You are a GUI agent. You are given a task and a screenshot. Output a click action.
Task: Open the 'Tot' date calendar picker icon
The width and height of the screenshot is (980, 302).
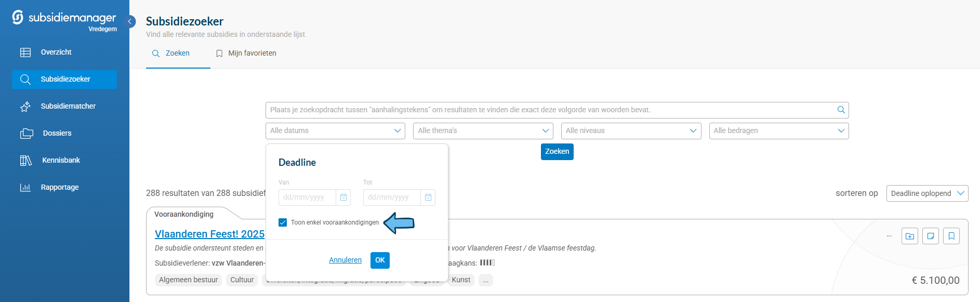click(428, 198)
